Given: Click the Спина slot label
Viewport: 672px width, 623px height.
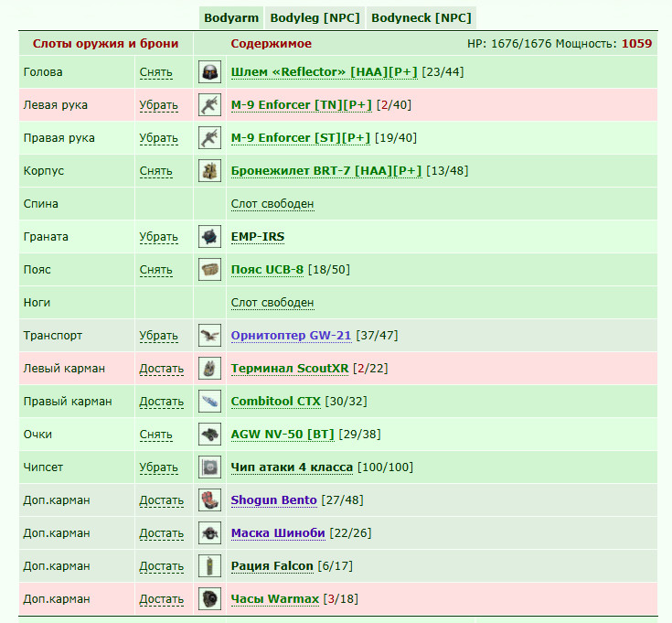Looking at the screenshot, I should 41,204.
